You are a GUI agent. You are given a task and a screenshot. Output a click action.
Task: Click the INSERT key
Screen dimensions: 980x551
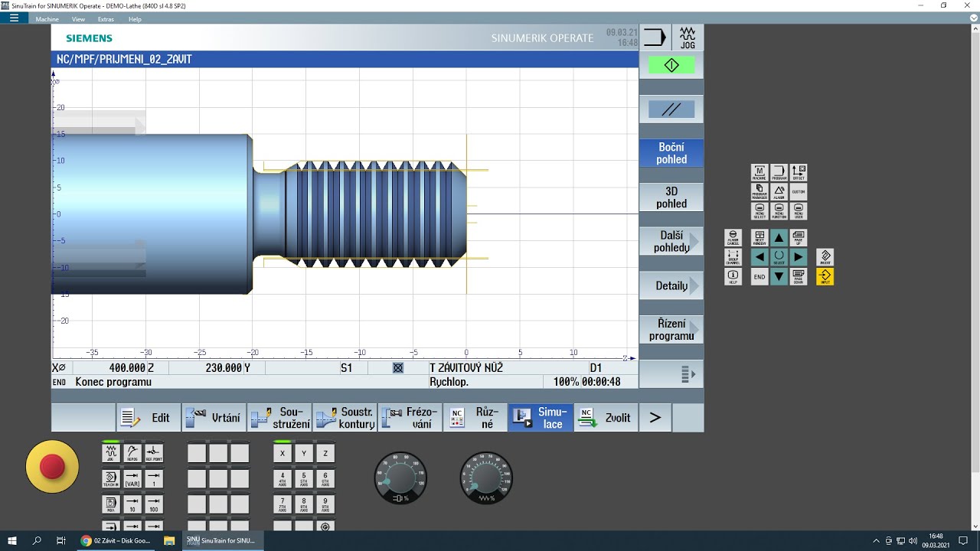click(825, 257)
